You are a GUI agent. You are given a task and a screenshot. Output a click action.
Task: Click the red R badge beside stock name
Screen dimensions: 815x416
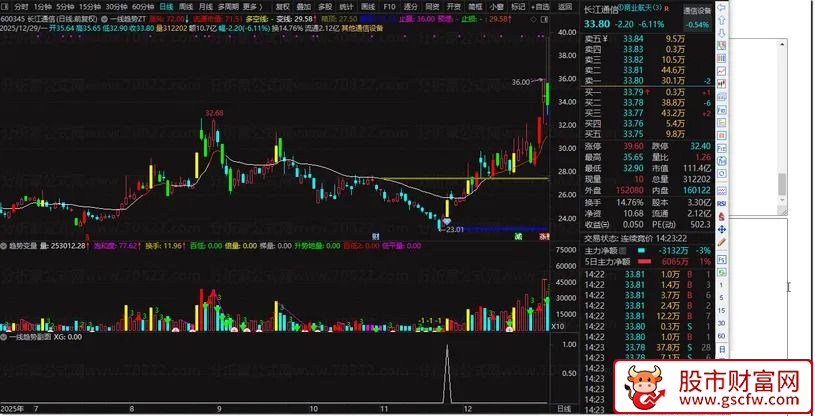pos(667,10)
